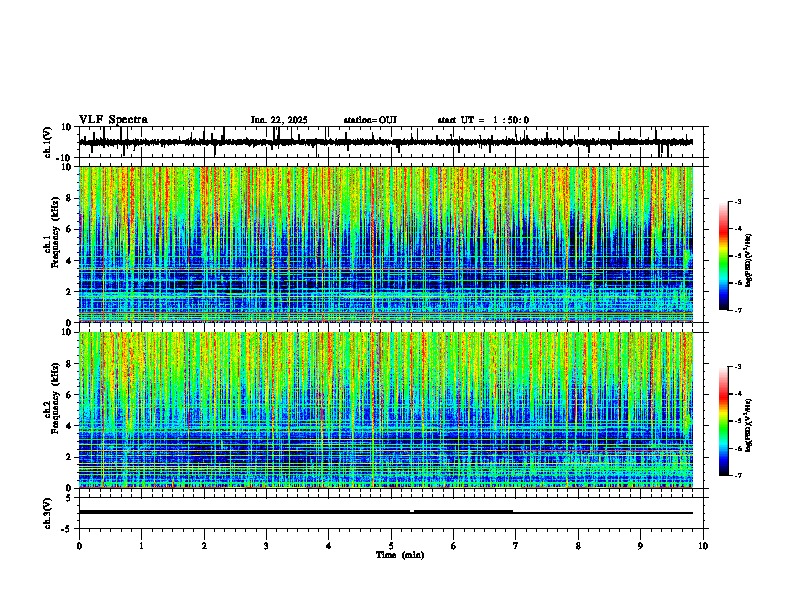The height and width of the screenshot is (612, 792).
Task: Click the ch.3(V) bottom trace line
Action: pos(386,512)
